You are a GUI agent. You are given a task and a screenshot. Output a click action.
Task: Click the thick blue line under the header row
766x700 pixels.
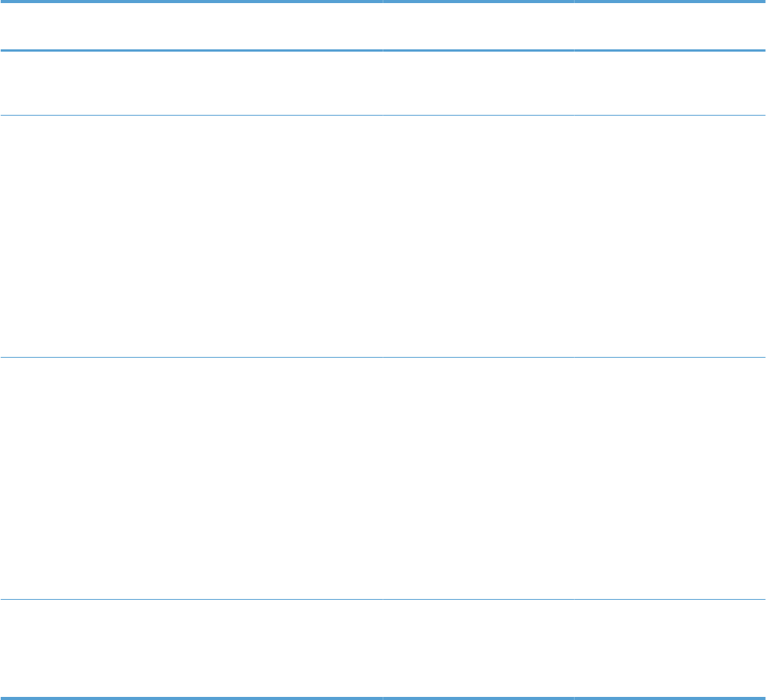pos(383,50)
